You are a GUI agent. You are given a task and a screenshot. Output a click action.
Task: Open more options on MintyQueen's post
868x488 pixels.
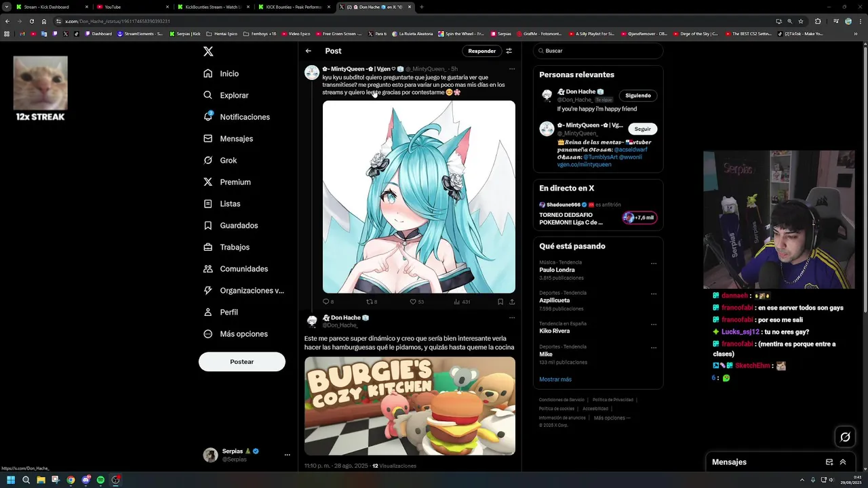pyautogui.click(x=512, y=68)
